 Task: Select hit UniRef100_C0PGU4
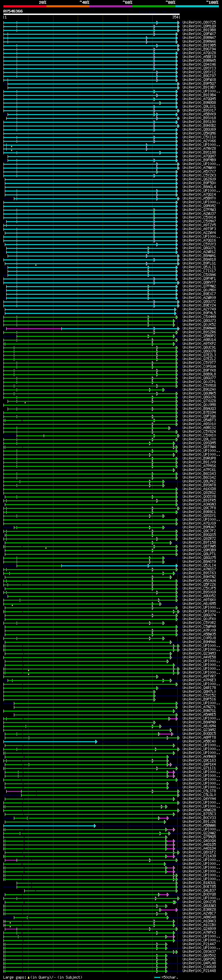199,367
